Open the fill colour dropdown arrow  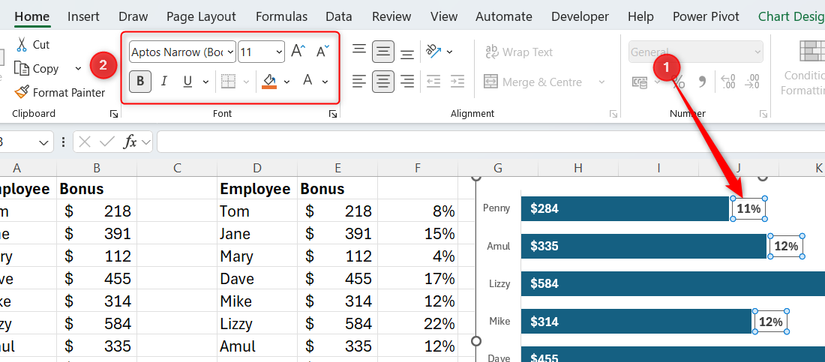point(287,82)
